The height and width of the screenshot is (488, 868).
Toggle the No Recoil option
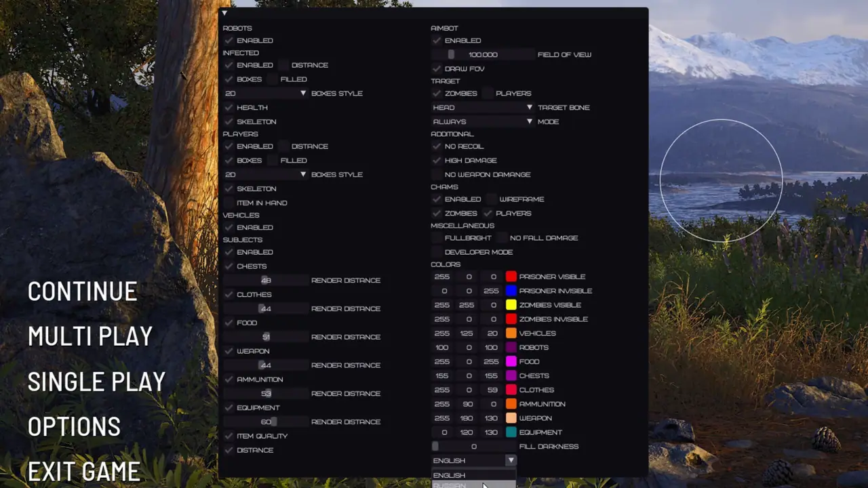pos(437,146)
